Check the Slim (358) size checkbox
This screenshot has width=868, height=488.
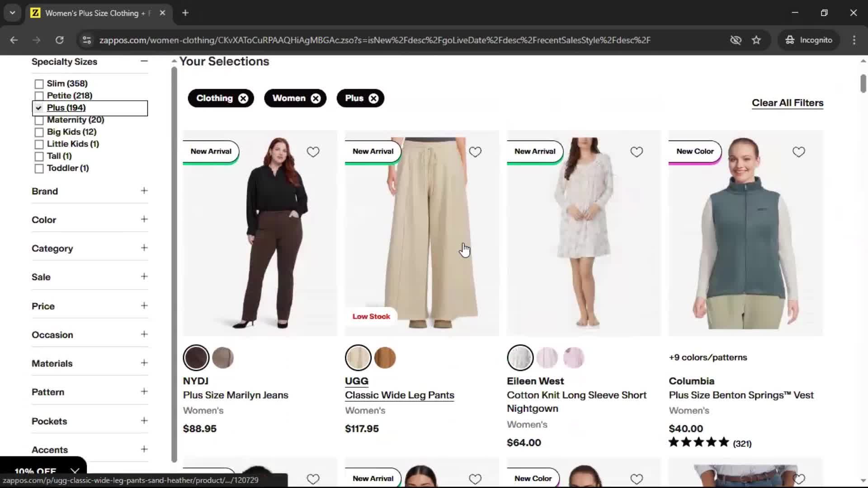coord(39,84)
